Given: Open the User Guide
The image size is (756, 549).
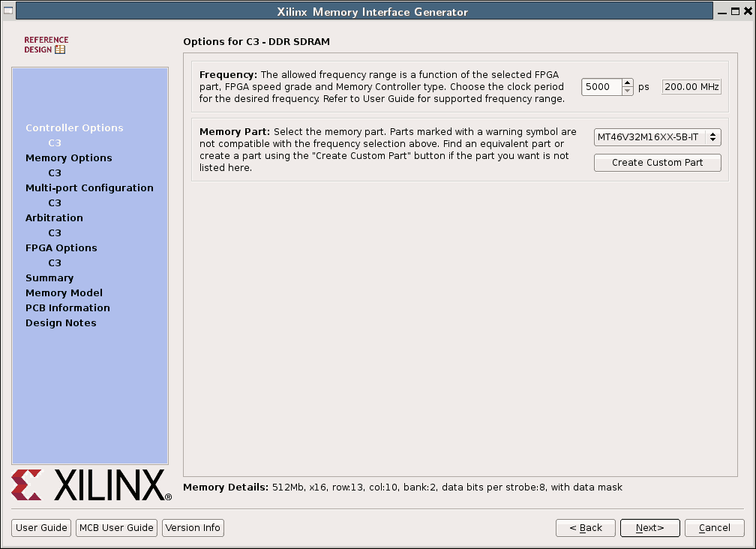Looking at the screenshot, I should (x=42, y=528).
